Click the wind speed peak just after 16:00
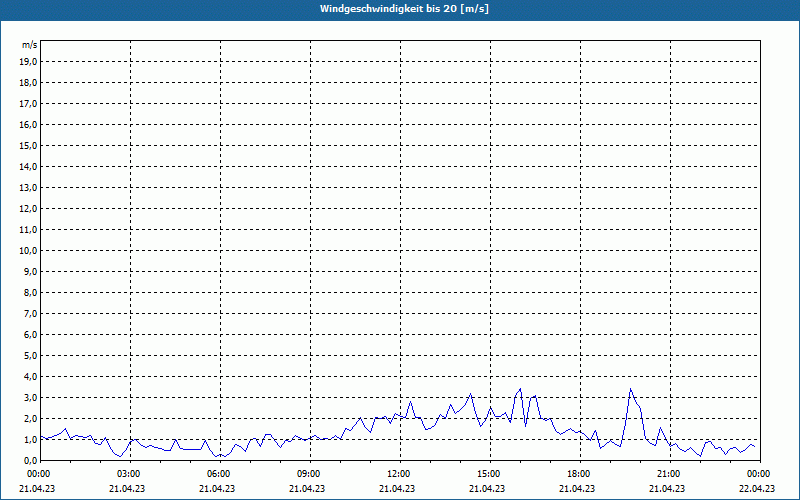The image size is (800, 500). click(x=520, y=389)
